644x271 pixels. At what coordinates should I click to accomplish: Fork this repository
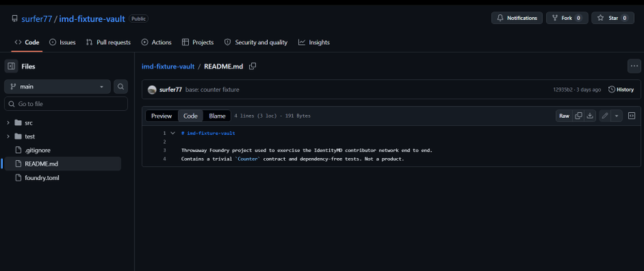pos(567,18)
